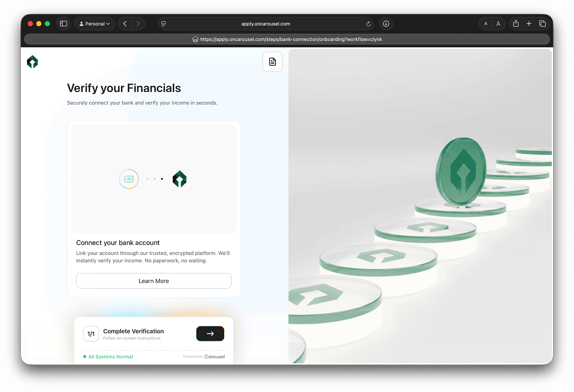Screen dimensions: 574x392
Task: Click the Learn More button
Action: pyautogui.click(x=154, y=281)
